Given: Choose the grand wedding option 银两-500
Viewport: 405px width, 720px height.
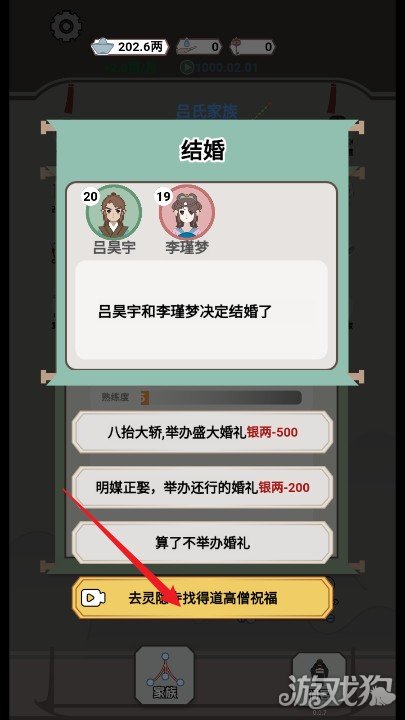Looking at the screenshot, I should point(202,432).
